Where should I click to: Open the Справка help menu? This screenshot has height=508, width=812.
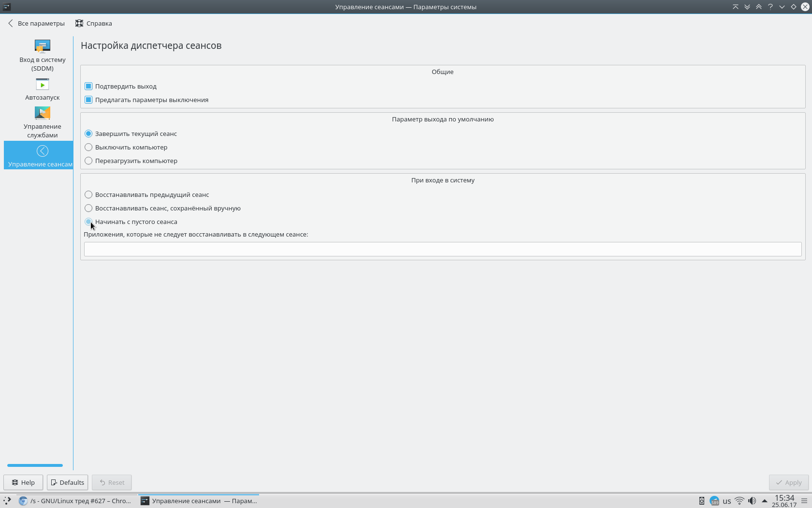click(94, 23)
